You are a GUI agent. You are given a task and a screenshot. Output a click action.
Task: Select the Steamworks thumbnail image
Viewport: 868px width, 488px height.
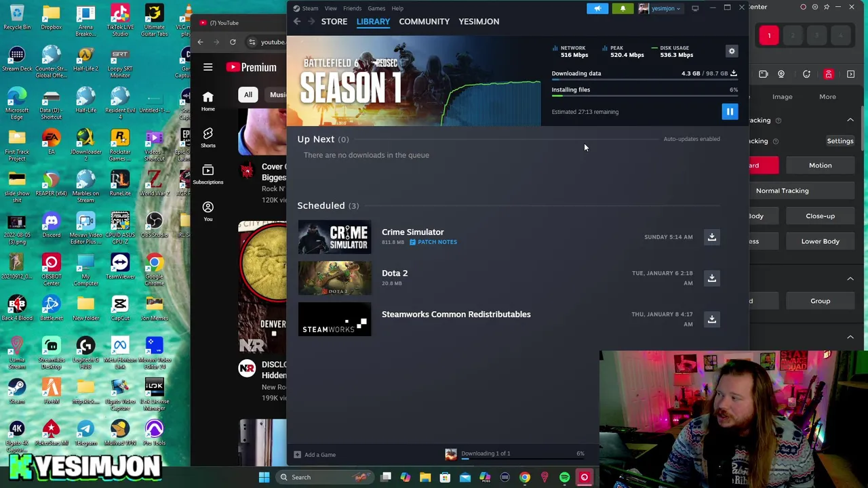click(x=335, y=319)
